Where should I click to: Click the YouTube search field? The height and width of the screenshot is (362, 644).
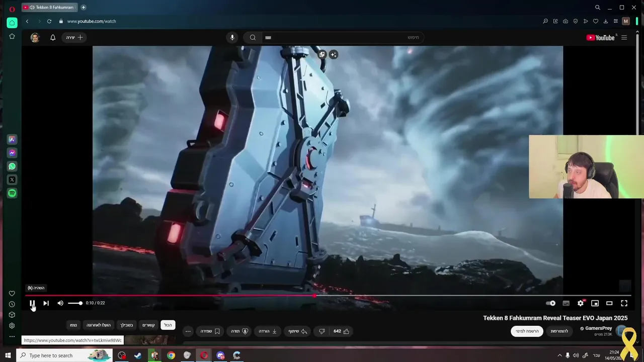click(x=342, y=38)
